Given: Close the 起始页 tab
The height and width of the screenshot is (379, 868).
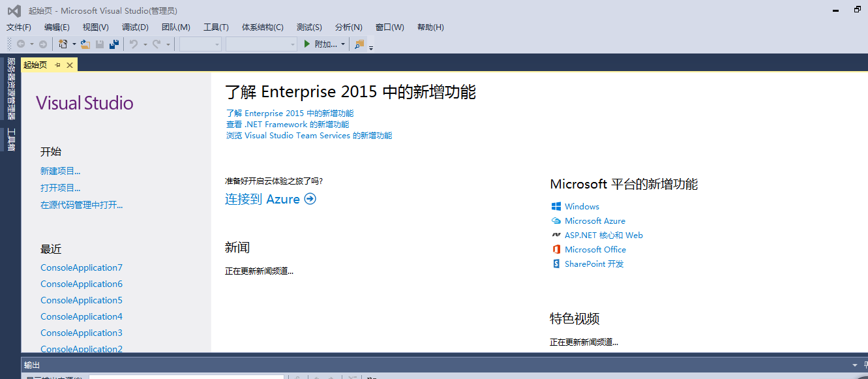Looking at the screenshot, I should pyautogui.click(x=69, y=65).
